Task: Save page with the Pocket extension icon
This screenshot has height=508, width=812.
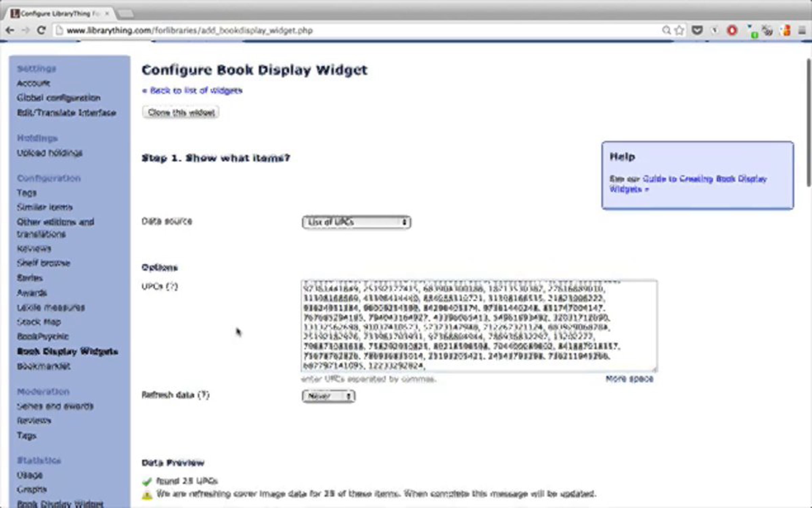Action: (x=697, y=30)
